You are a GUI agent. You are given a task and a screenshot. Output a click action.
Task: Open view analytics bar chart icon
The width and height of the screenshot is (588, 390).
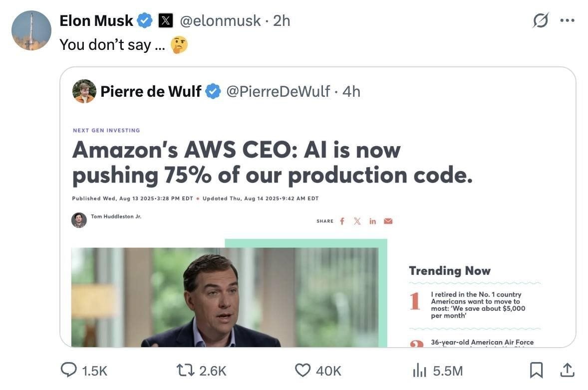[420, 370]
